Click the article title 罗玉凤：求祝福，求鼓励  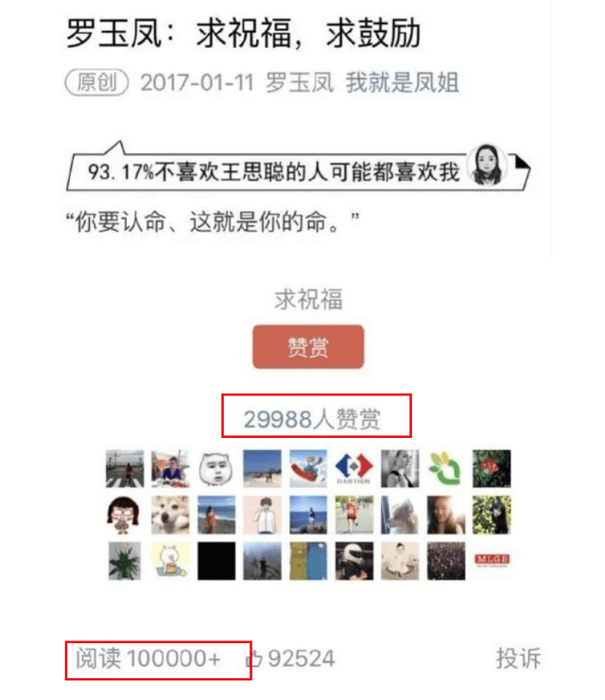(x=244, y=33)
